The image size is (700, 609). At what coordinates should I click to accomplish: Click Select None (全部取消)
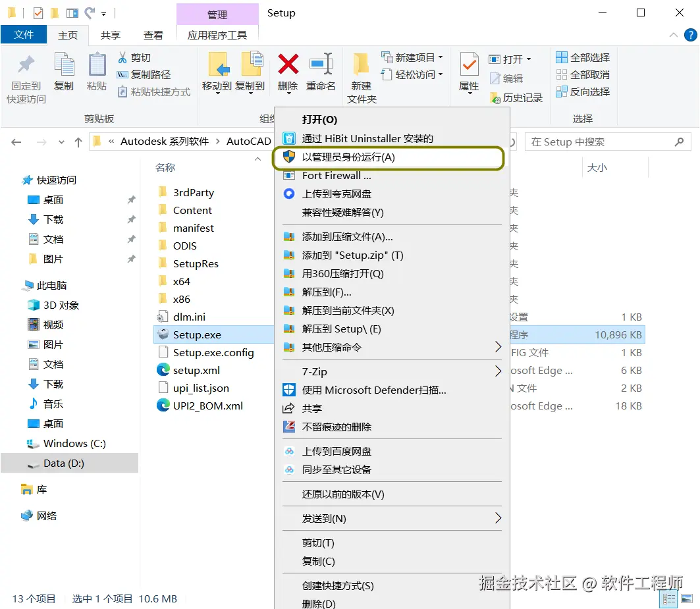583,74
